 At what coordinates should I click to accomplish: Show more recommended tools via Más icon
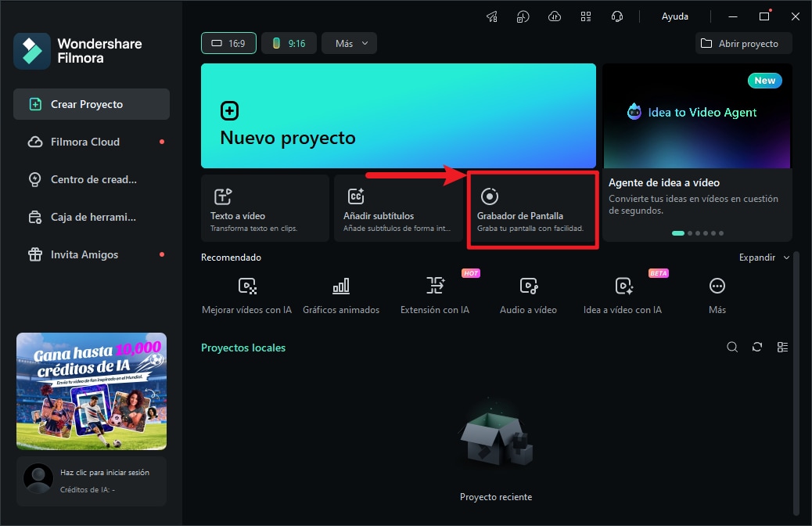pos(717,286)
